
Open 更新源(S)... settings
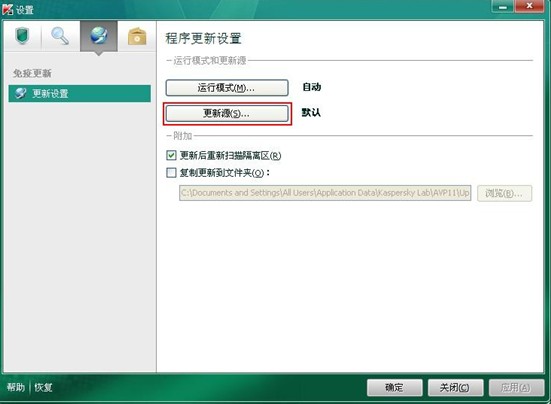tap(227, 113)
